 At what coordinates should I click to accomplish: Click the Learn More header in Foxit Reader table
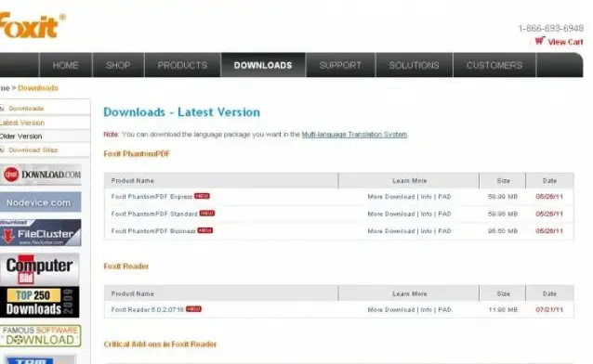click(409, 293)
